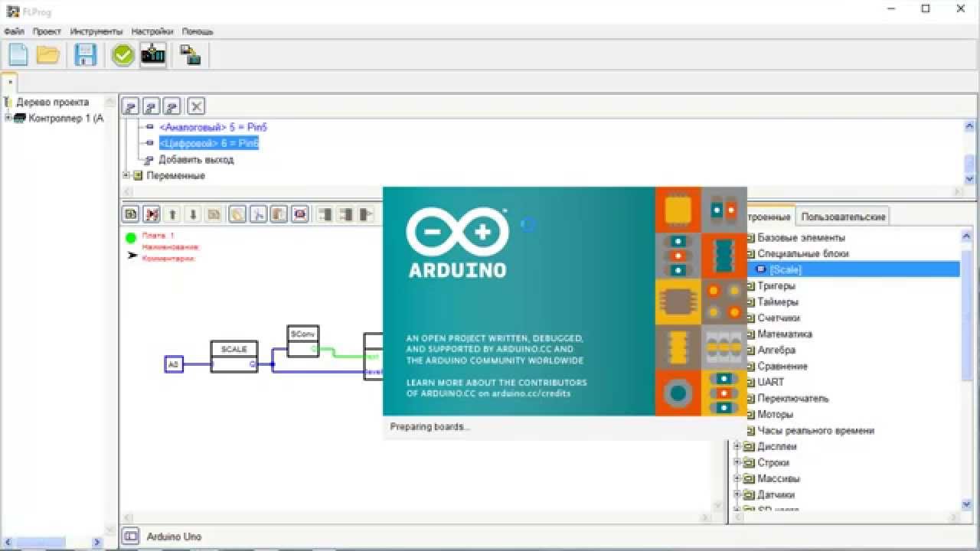Select the Моторы folder
The height and width of the screenshot is (551, 980).
(x=775, y=414)
